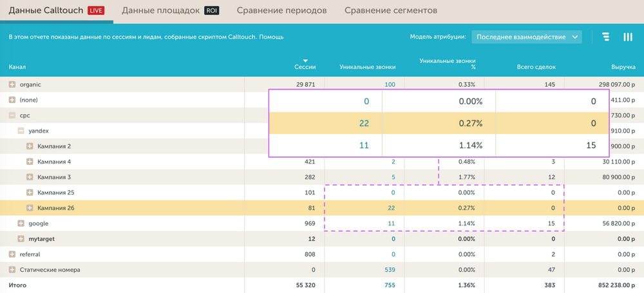Click unique calls 539 for Статические номера

(389, 270)
